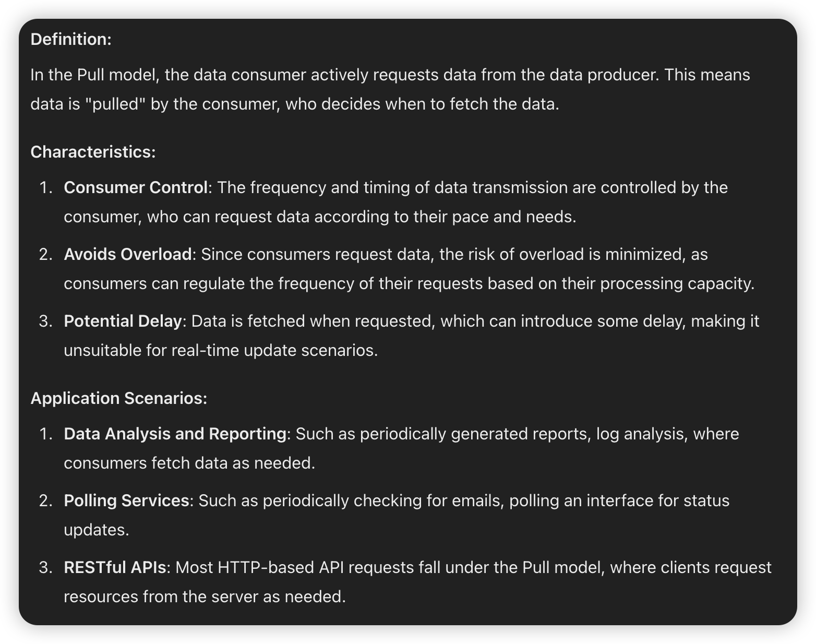Click the bold Potential Delay term
This screenshot has width=816, height=644.
123,321
